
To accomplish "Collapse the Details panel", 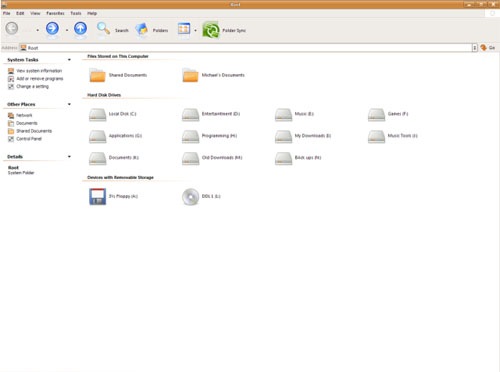I will [x=69, y=156].
